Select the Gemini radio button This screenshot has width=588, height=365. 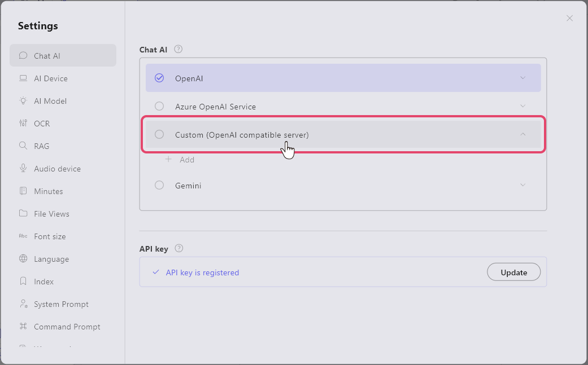click(159, 186)
